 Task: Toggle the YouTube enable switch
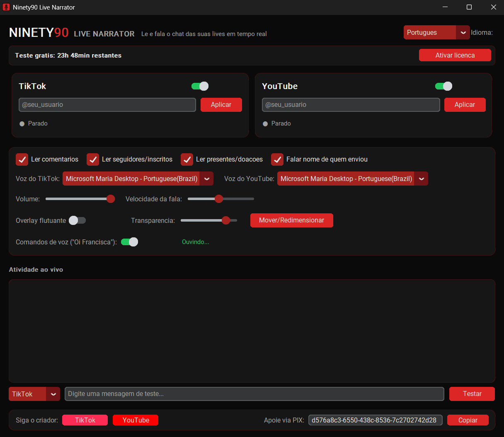tap(443, 86)
